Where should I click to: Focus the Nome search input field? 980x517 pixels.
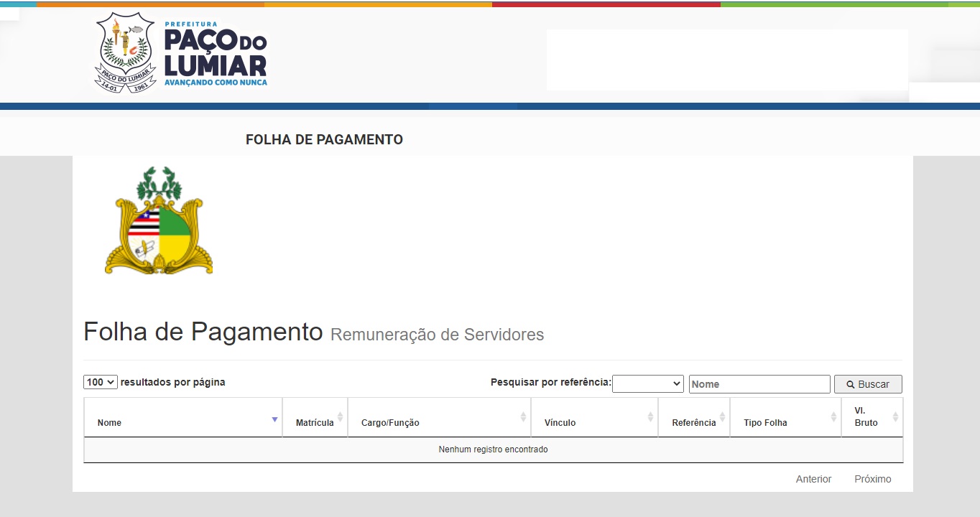coord(759,384)
